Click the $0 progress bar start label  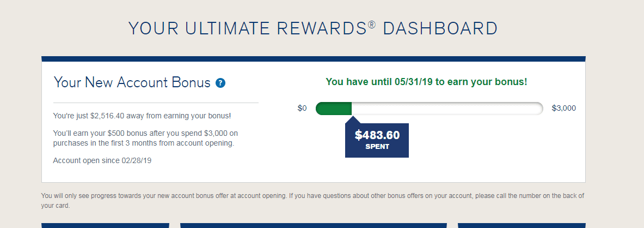point(302,108)
